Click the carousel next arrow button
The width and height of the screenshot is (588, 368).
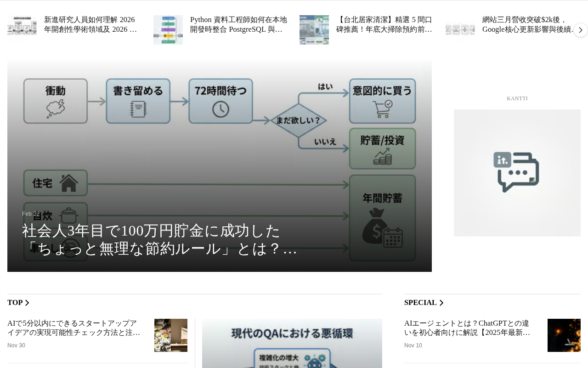click(x=580, y=30)
